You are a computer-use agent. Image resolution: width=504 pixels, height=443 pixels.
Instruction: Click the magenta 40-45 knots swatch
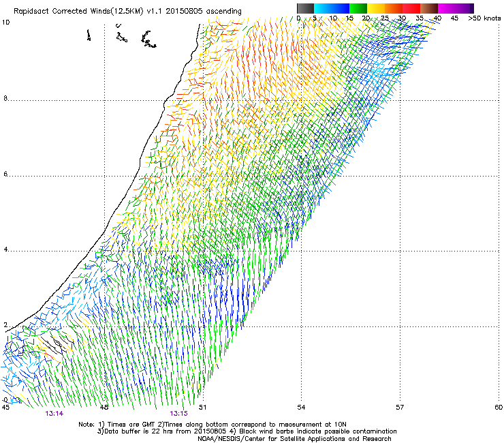(447, 8)
